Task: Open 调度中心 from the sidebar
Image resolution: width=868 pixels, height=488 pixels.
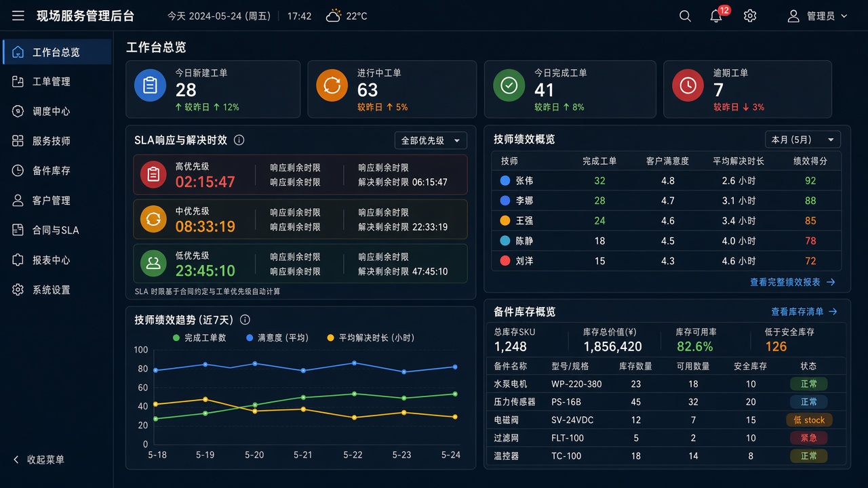Action: pos(57,111)
